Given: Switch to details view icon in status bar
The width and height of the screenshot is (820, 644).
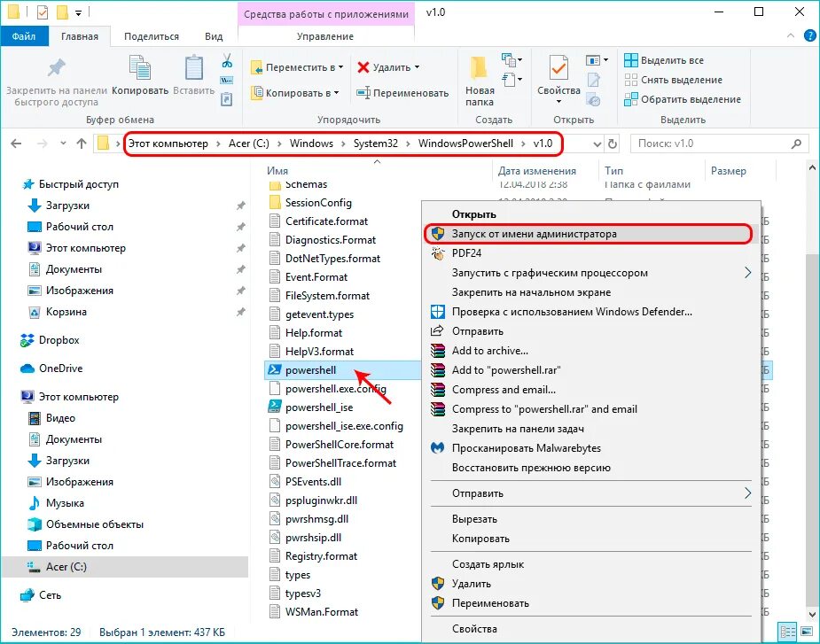Looking at the screenshot, I should point(787,632).
